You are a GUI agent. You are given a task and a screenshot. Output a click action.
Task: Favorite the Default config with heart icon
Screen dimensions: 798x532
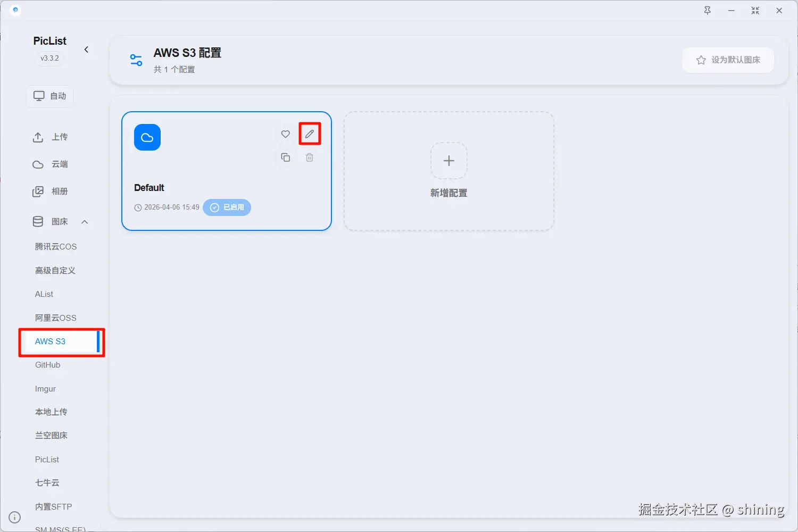pyautogui.click(x=286, y=134)
